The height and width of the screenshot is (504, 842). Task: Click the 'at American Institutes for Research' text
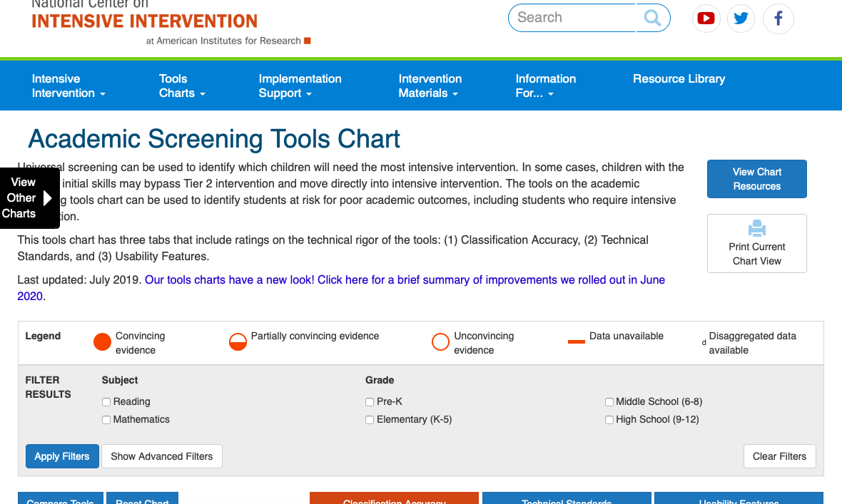click(x=223, y=41)
